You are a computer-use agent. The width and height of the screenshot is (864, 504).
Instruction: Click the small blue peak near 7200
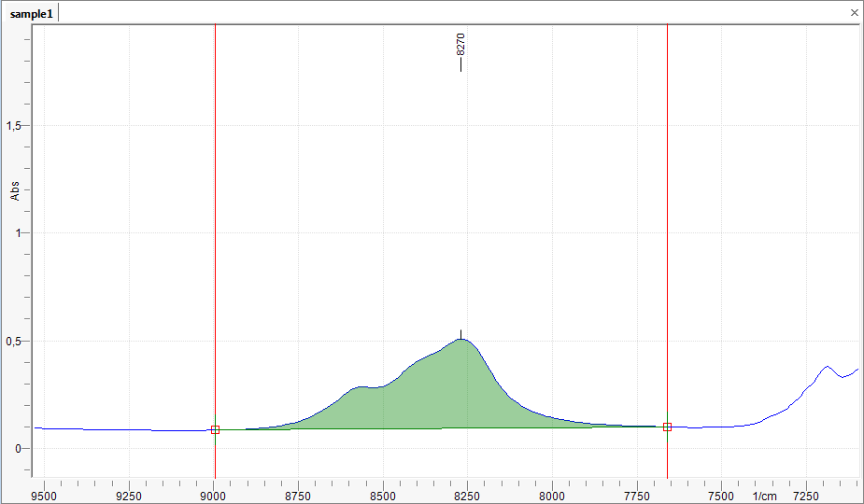(x=827, y=367)
